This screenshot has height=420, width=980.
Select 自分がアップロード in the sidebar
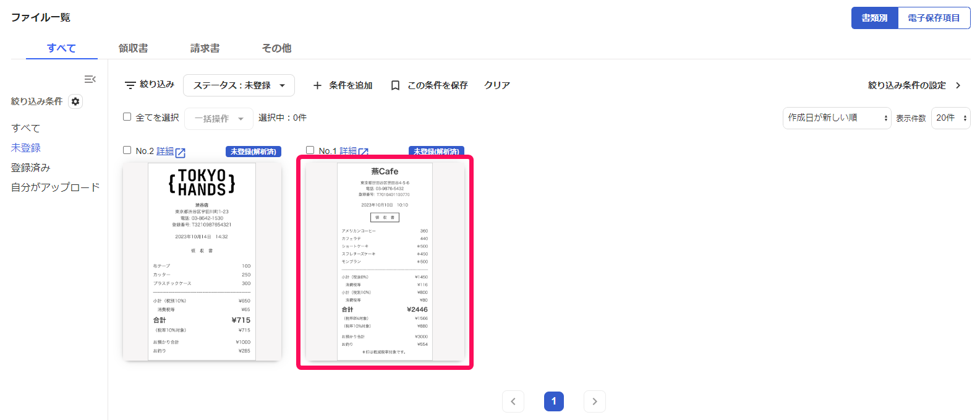coord(56,187)
